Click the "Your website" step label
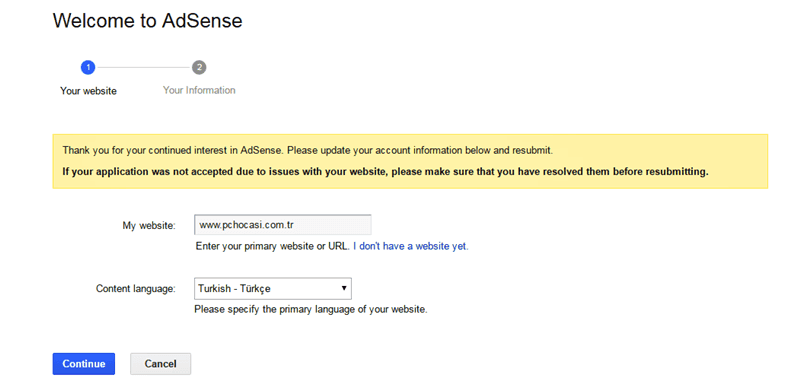This screenshot has width=800, height=390. [88, 91]
